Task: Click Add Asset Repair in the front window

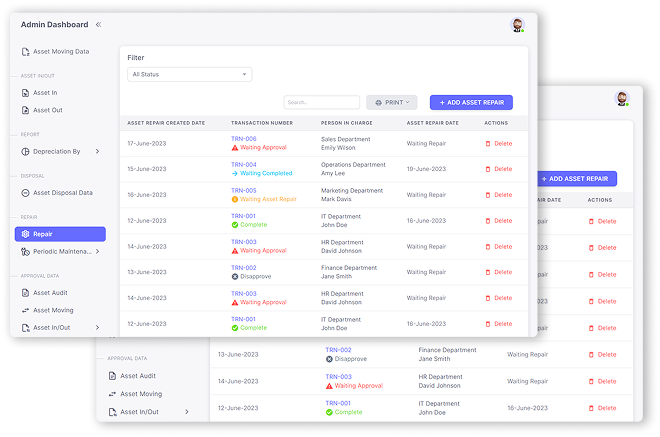Action: 471,102
